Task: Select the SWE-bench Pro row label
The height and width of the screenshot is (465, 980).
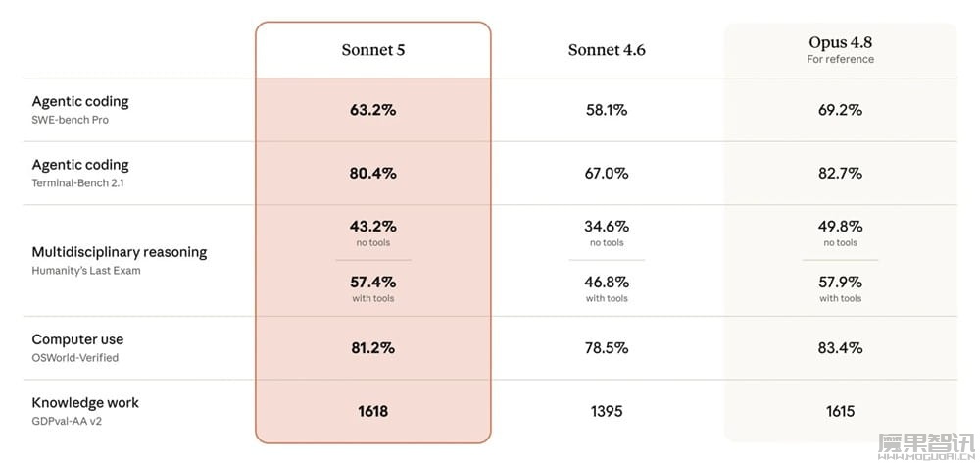Action: click(x=70, y=120)
